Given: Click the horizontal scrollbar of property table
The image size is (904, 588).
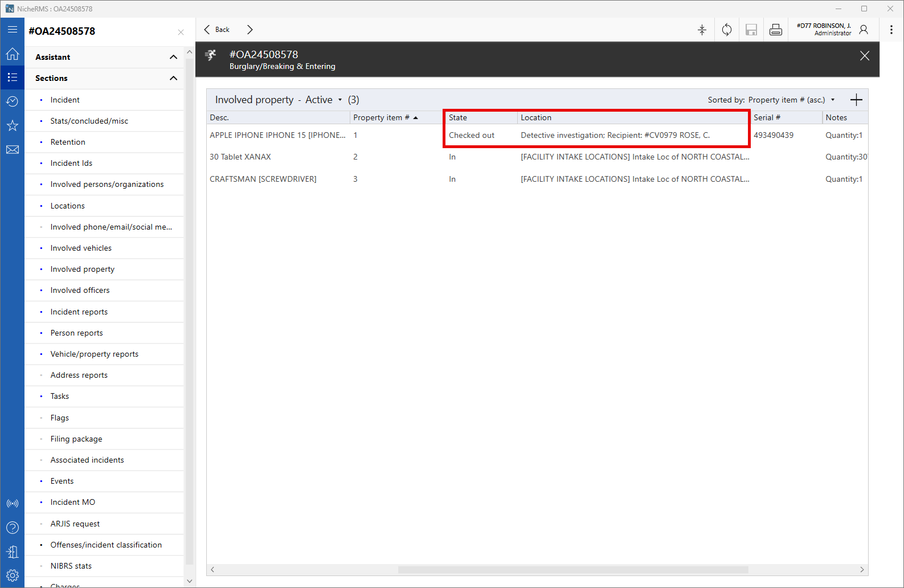Looking at the screenshot, I should click(572, 570).
